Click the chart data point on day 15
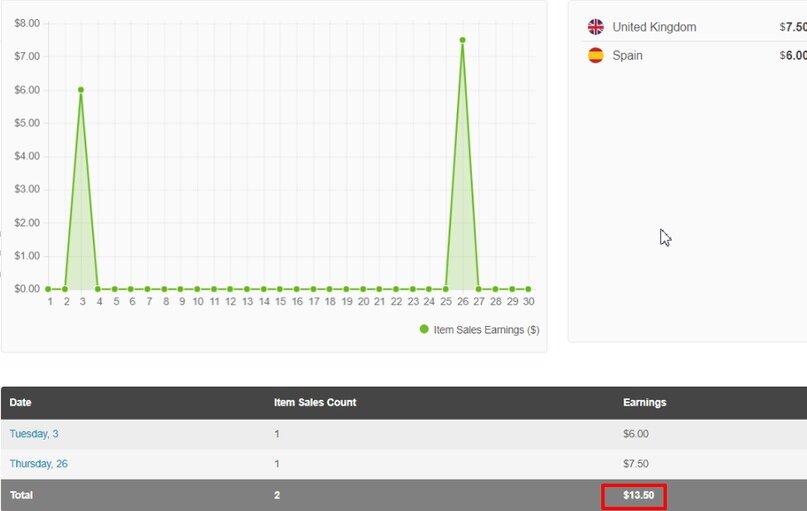 [280, 289]
